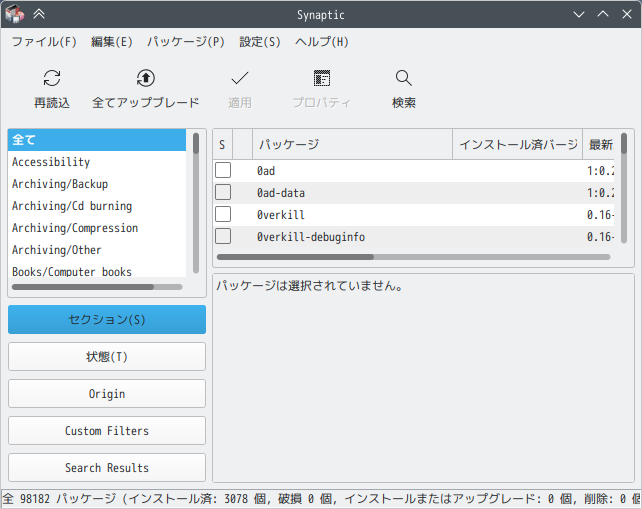Image resolution: width=642 pixels, height=509 pixels.
Task: Select the 0ad-data package row
Action: click(414, 193)
